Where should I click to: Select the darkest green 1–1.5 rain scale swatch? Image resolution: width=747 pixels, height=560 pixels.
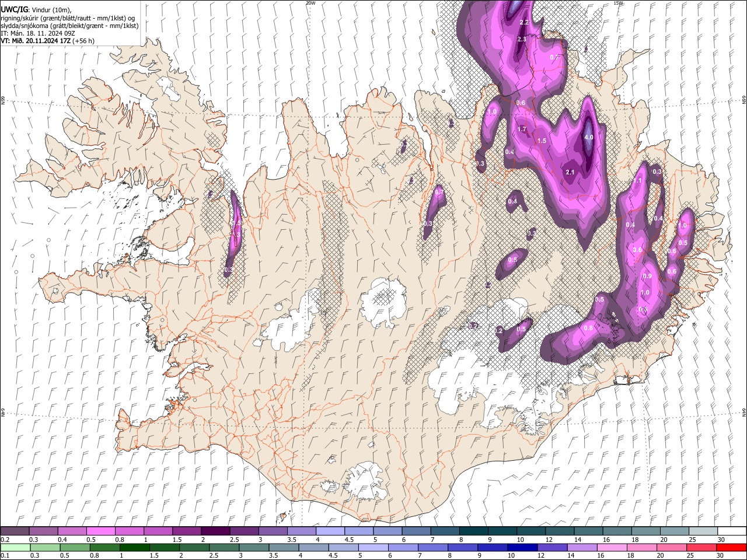(134, 547)
